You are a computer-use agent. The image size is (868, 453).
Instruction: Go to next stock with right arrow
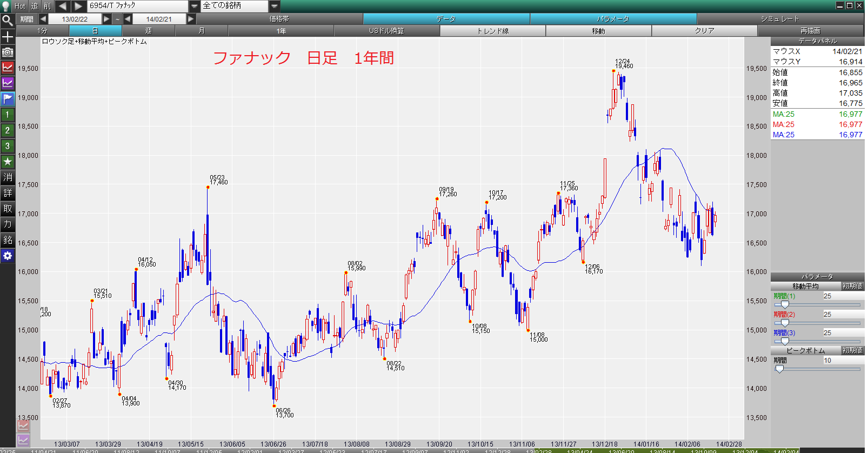tap(78, 6)
